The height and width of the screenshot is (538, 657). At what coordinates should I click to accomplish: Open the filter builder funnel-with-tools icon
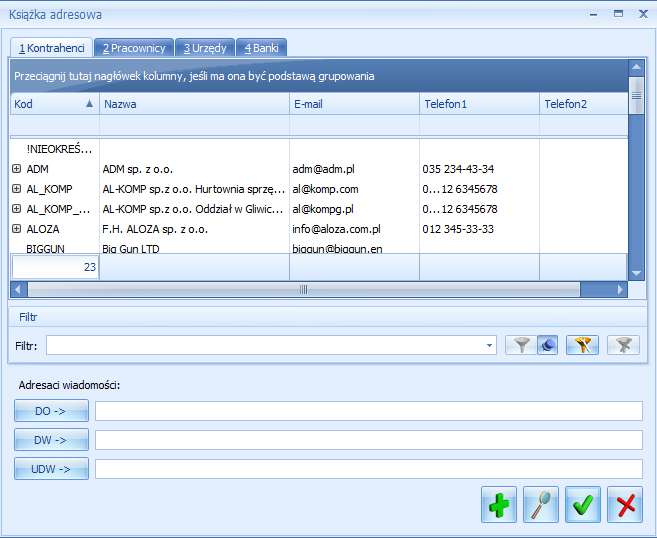point(582,345)
